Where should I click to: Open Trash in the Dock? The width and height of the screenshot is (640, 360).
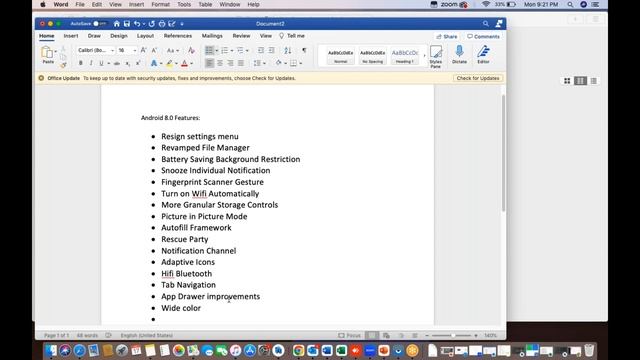point(589,350)
